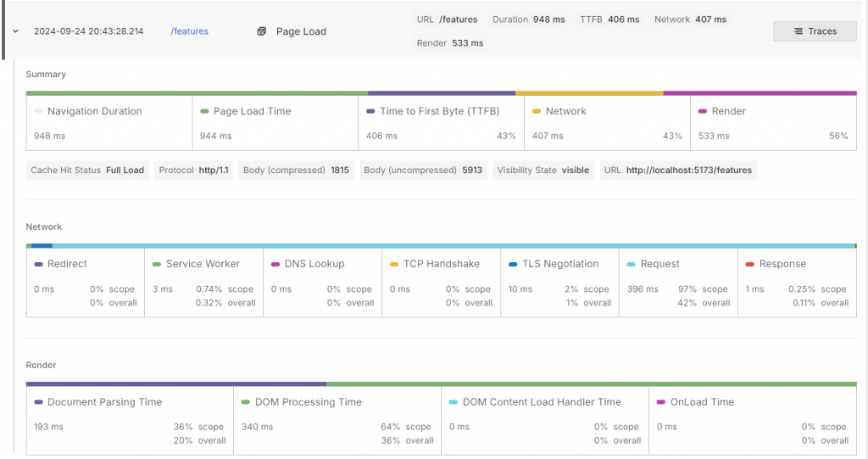Viewport: 868px width, 459px height.
Task: Click the Response 1 ms value
Action: [754, 289]
